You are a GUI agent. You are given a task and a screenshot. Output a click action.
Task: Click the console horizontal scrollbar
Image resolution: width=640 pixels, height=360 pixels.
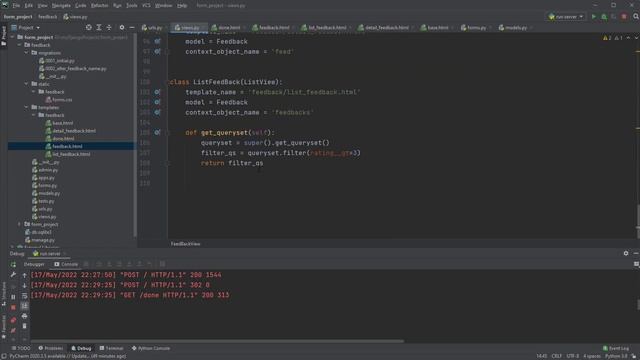pos(217,341)
